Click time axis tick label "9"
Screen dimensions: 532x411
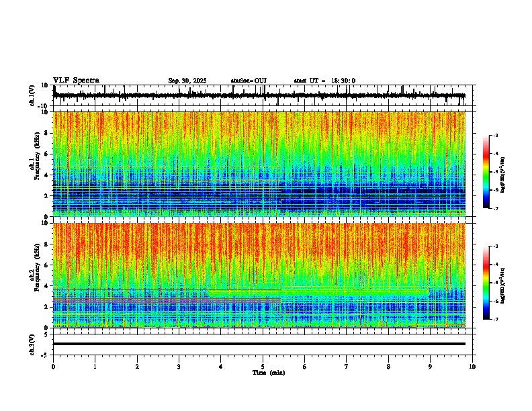tap(430, 367)
